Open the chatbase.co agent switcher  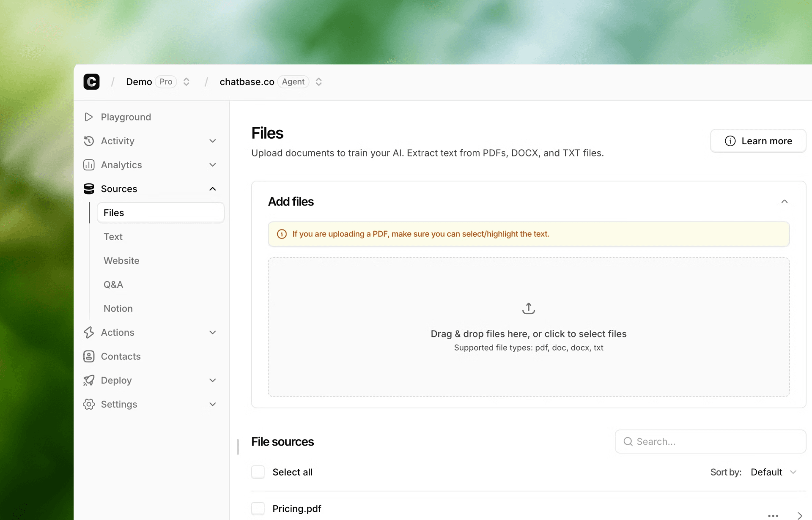click(319, 82)
